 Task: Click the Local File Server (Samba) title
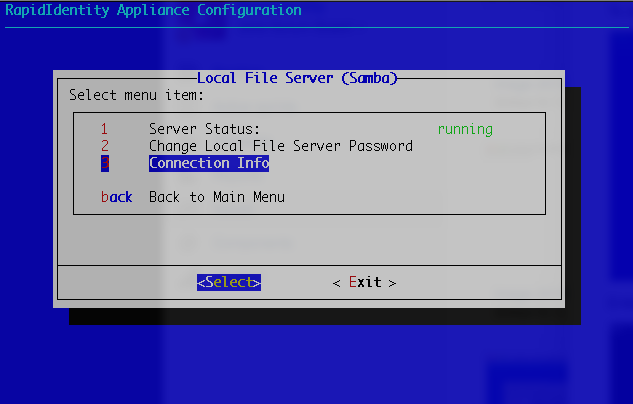[298, 78]
